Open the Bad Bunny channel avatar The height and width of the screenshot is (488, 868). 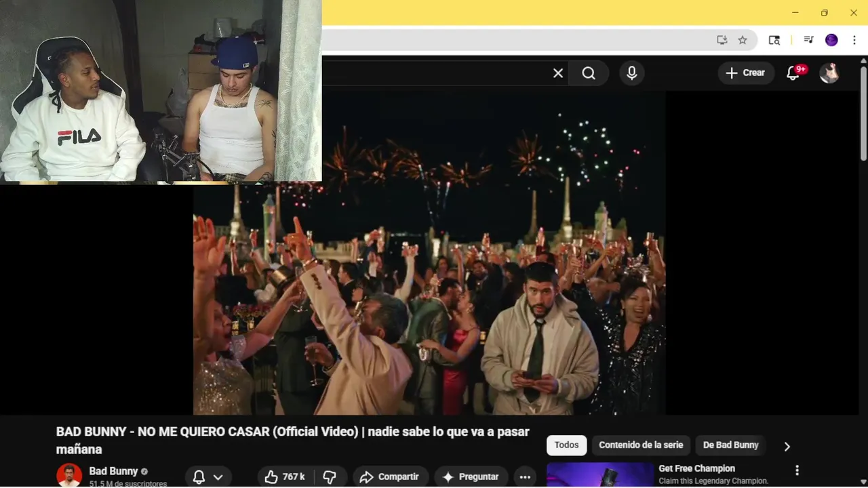[69, 476]
